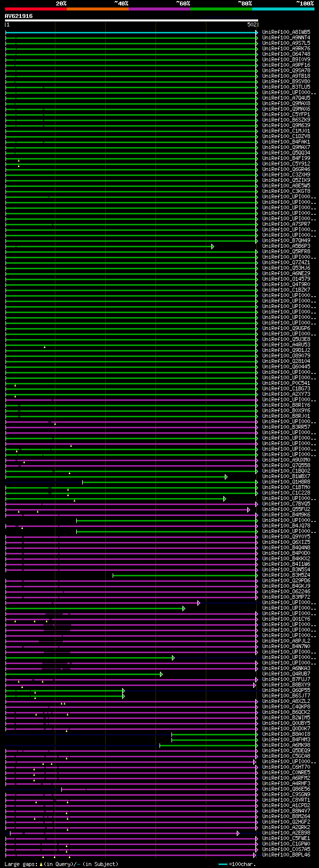Select label UniRef100_C5YFP1
The image size is (319, 868).
286,115
